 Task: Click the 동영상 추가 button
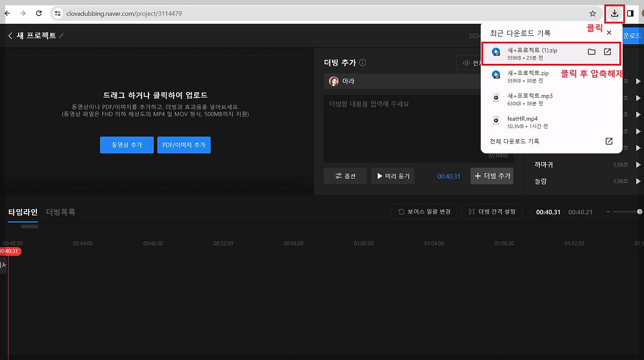pos(126,145)
